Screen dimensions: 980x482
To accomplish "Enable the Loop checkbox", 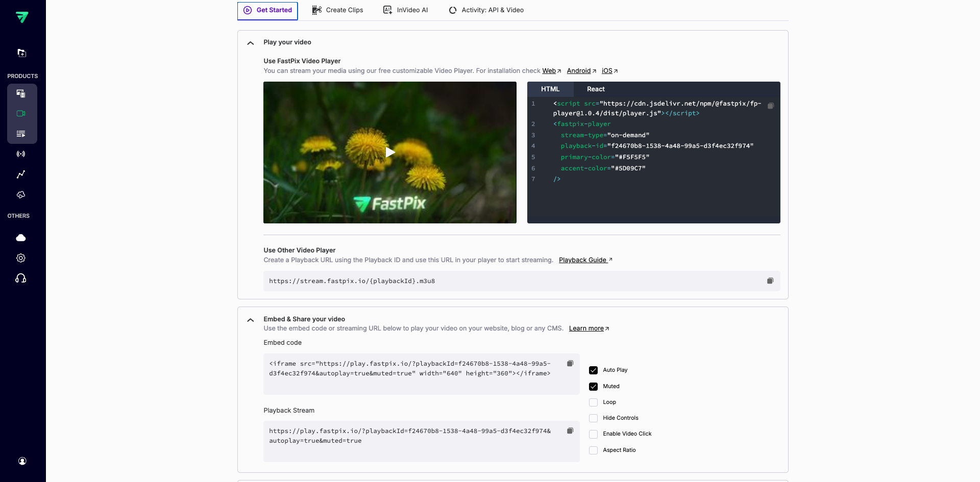I will pyautogui.click(x=593, y=402).
